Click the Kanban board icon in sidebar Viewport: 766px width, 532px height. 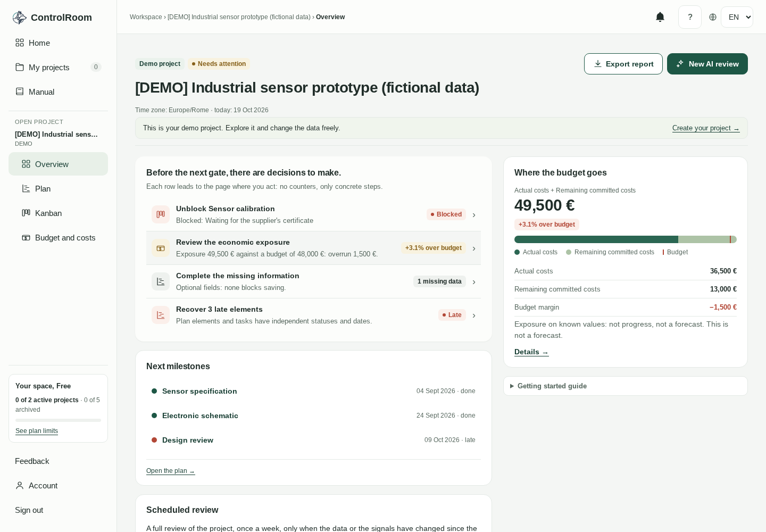(26, 213)
